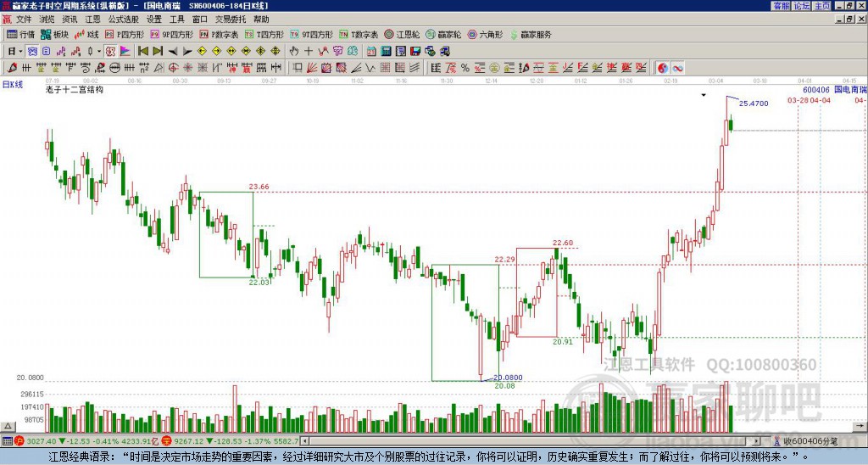Click the red floppy save icon
The height and width of the screenshot is (465, 868).
[415, 51]
